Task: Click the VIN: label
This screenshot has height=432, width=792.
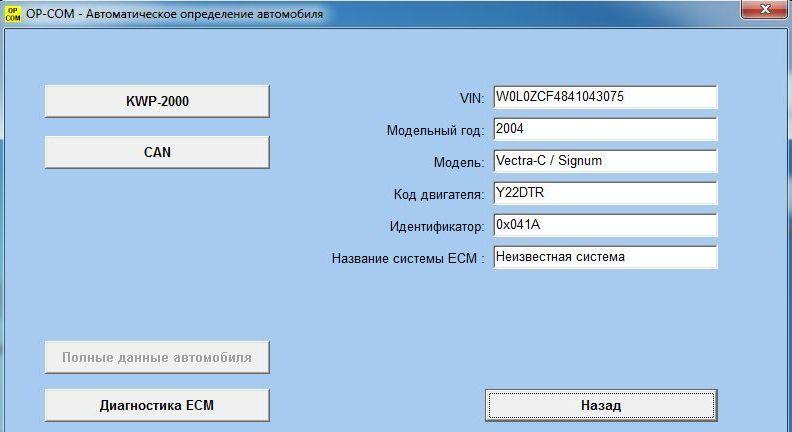Action: [x=472, y=98]
